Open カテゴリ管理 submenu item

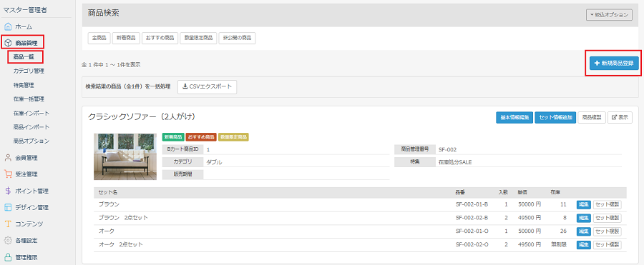[x=29, y=71]
